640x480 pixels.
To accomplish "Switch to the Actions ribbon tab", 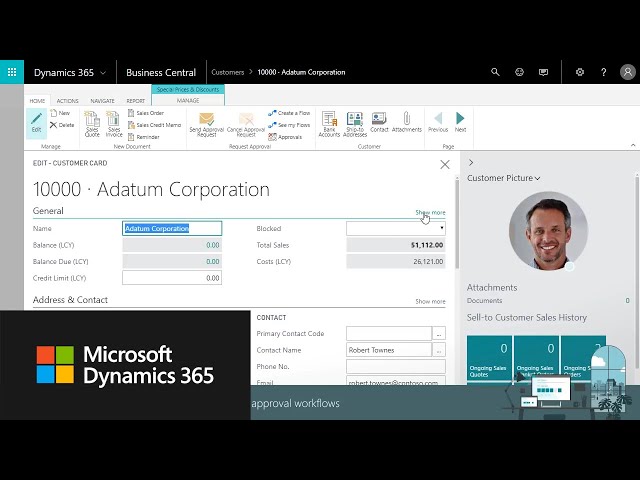I will (67, 101).
